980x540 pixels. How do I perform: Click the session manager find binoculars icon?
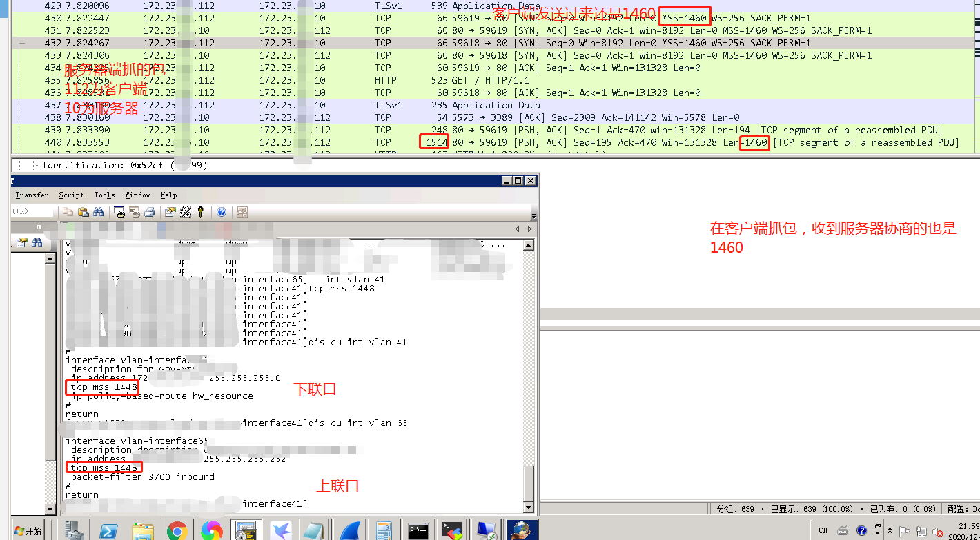(x=37, y=242)
